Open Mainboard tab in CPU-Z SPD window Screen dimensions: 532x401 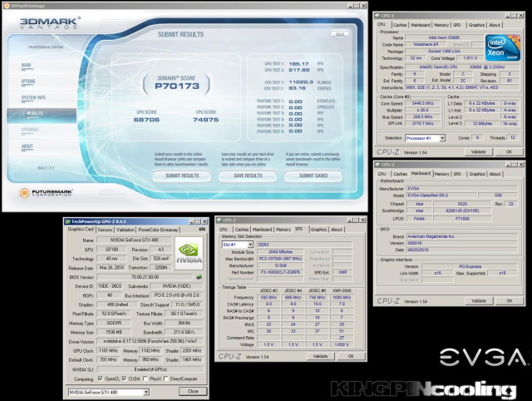pos(262,230)
